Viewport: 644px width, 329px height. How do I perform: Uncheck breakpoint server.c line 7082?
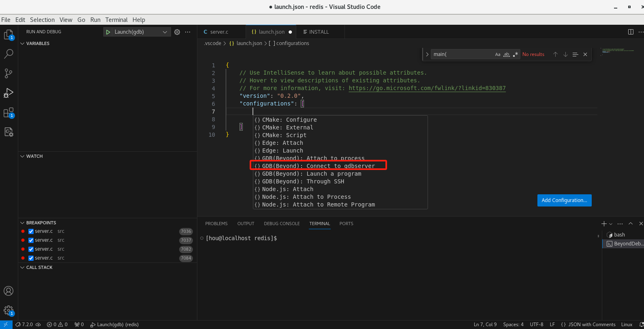(x=31, y=249)
